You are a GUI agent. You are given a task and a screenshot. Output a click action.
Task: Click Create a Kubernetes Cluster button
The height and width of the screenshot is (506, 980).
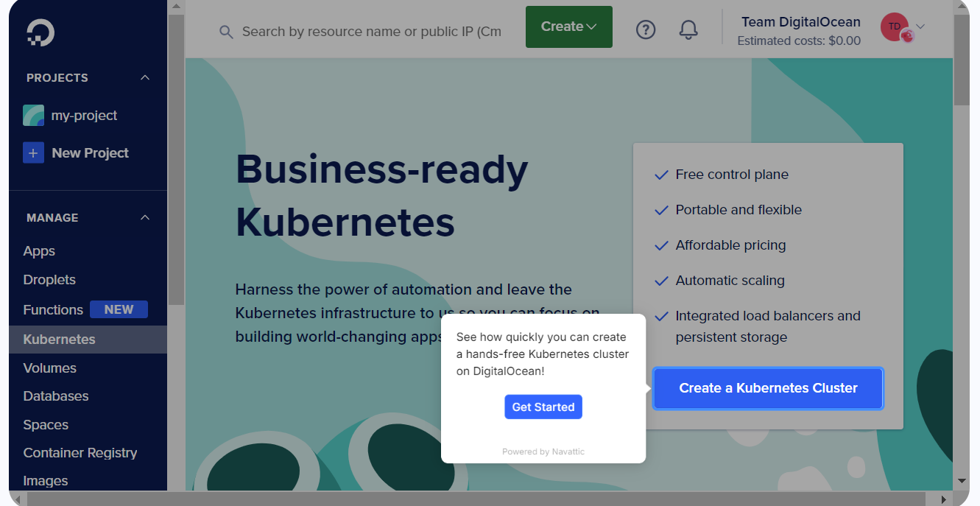pyautogui.click(x=768, y=388)
